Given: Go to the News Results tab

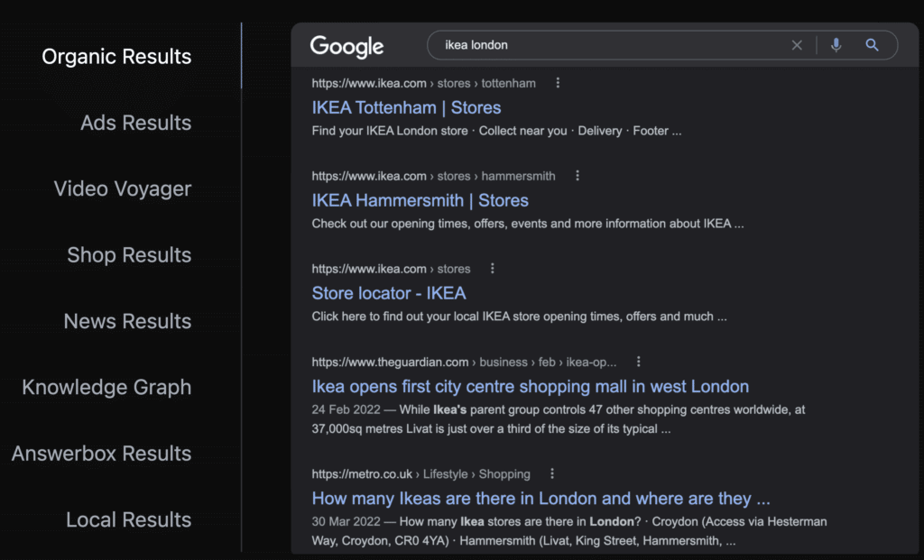Looking at the screenshot, I should (x=127, y=321).
